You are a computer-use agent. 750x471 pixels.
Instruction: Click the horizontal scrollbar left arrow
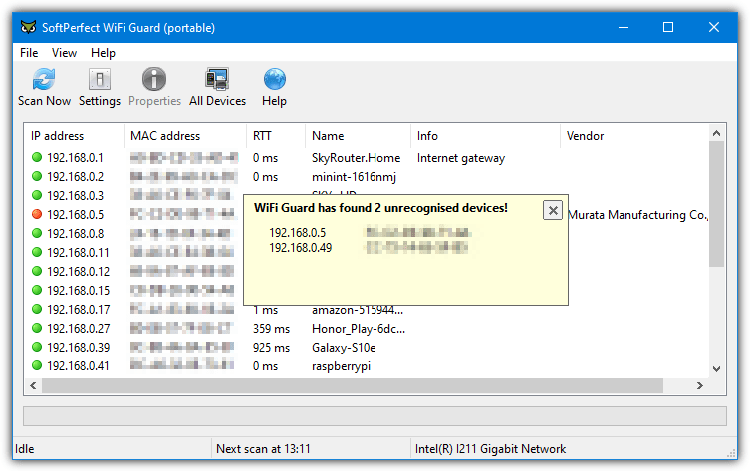click(x=33, y=385)
